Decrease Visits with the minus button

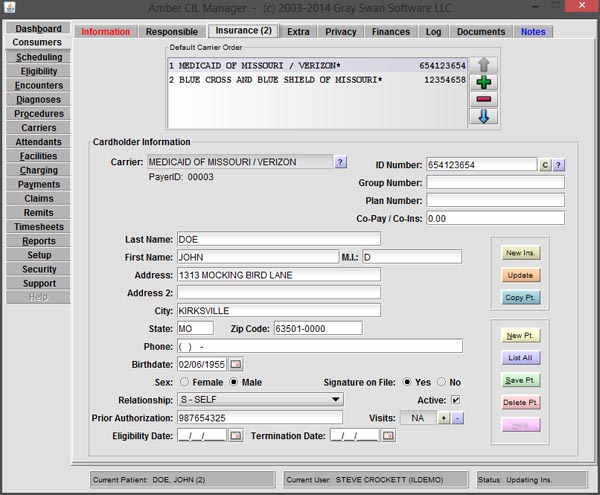pos(458,417)
